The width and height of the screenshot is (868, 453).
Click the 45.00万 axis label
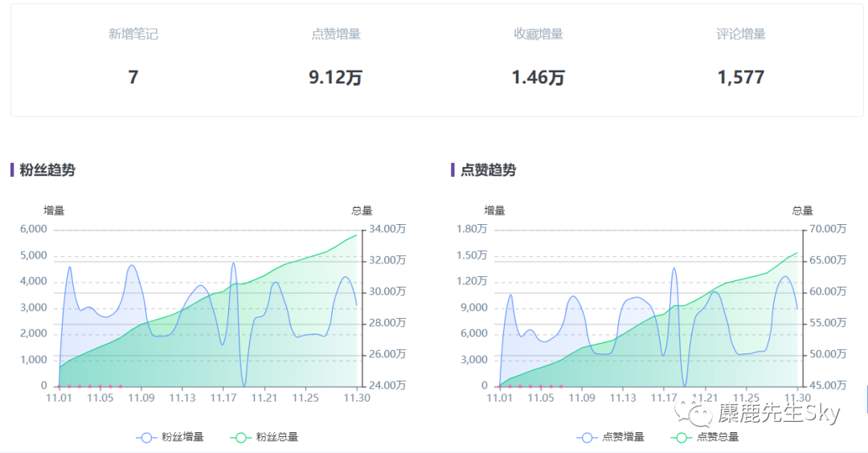tap(828, 386)
